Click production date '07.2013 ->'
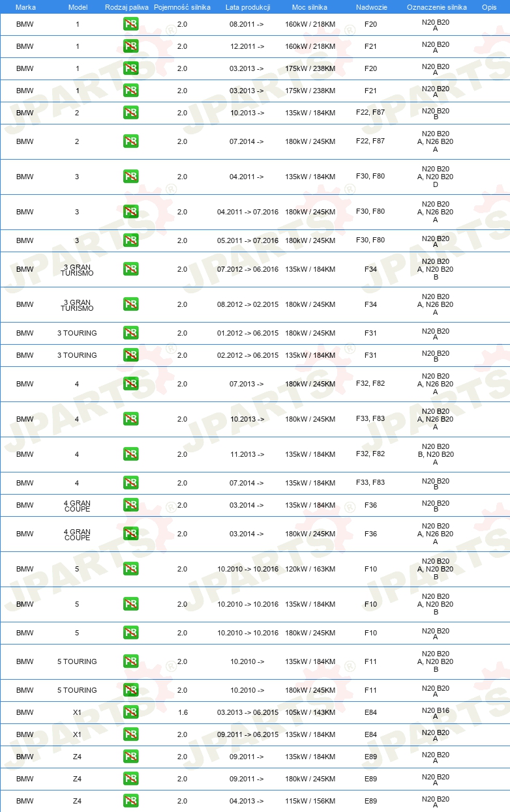510x812 pixels. coord(247,384)
